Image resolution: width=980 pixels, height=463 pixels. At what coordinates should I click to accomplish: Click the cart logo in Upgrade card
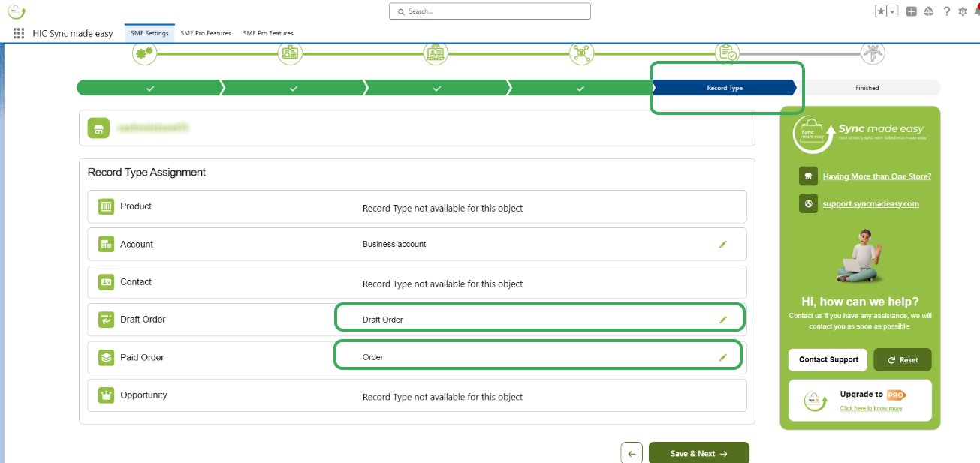(816, 401)
